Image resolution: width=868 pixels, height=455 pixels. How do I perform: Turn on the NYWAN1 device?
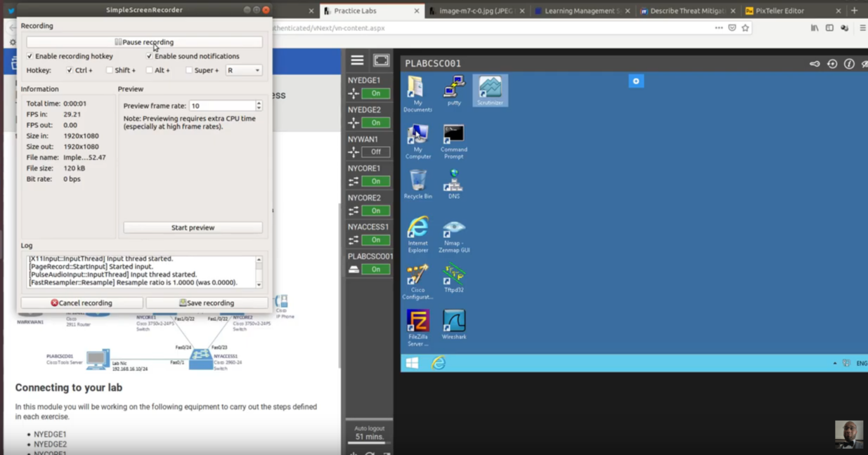[x=377, y=152]
